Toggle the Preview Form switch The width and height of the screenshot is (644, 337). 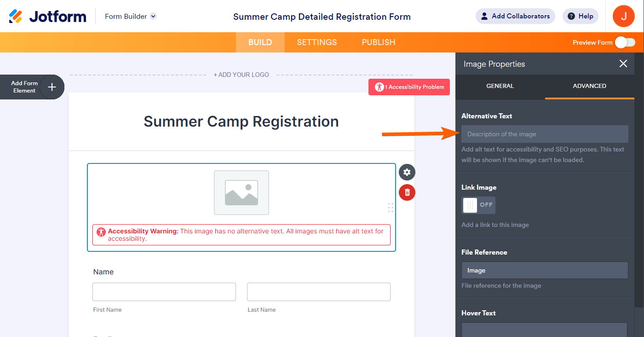625,42
